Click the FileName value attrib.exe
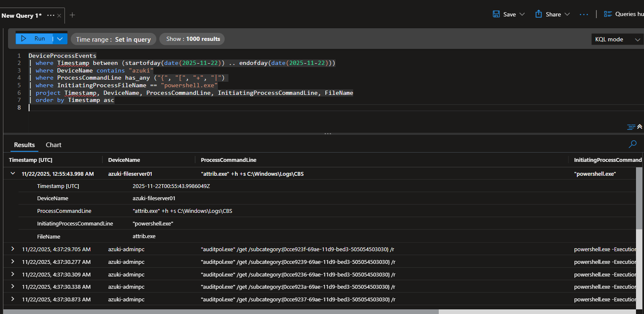Screen dimensions: 644x314 click(144, 236)
